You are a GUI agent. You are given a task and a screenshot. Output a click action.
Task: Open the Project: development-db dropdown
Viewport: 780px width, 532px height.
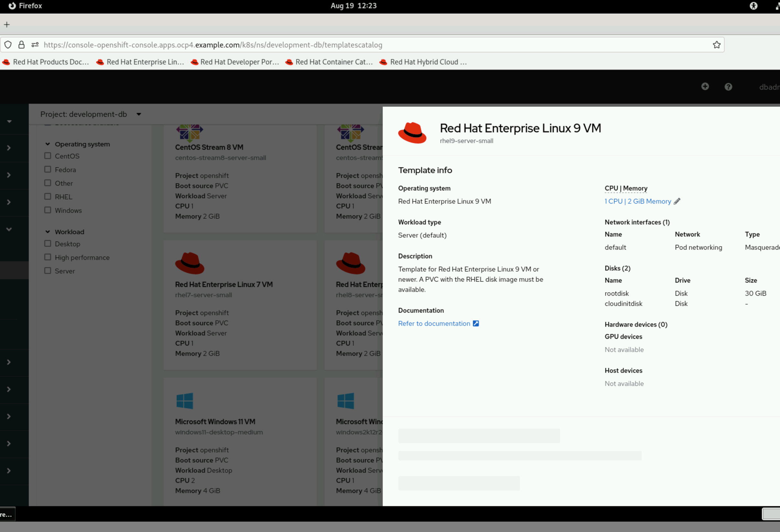point(91,114)
